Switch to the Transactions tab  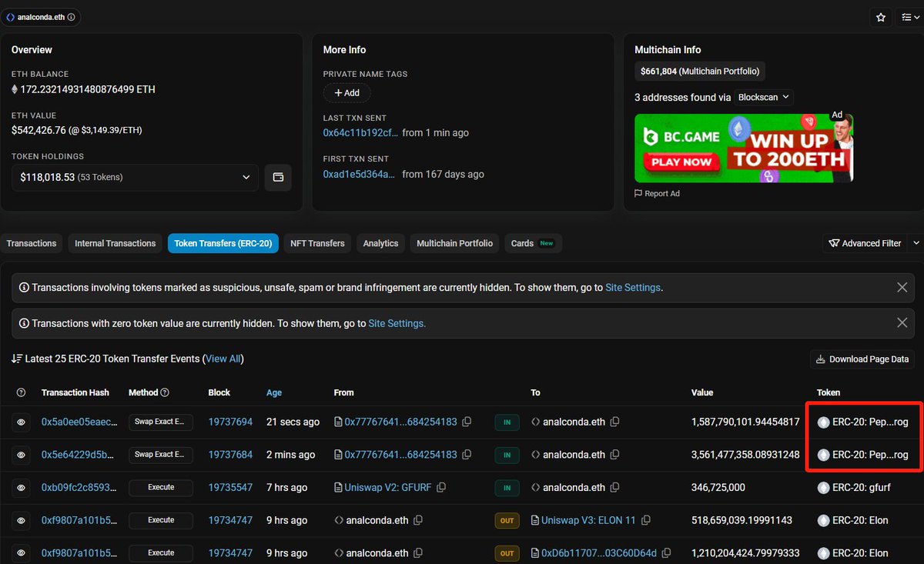coord(32,243)
